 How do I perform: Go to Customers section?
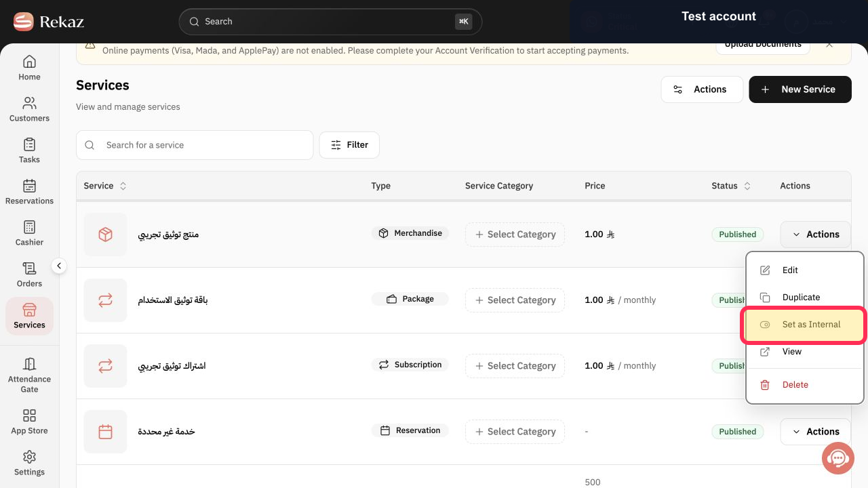(x=29, y=109)
